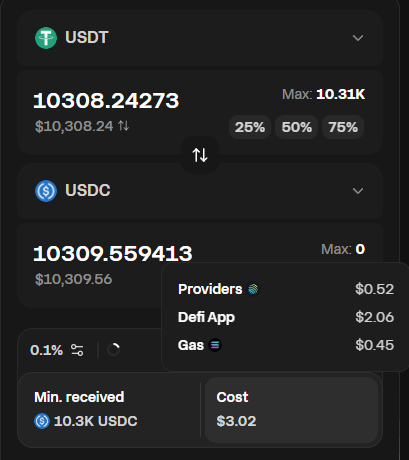
Task: Select the 75% amount button
Action: point(343,127)
